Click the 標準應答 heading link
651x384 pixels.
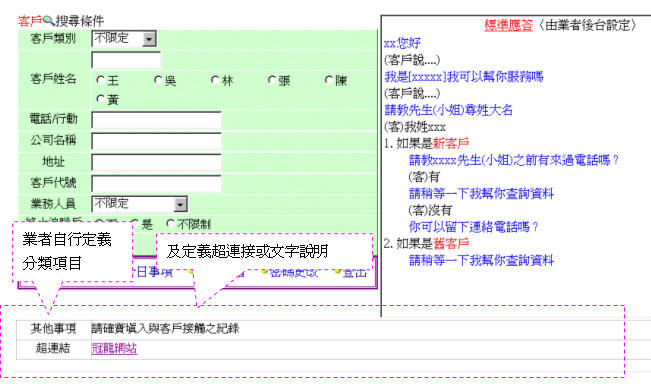(508, 25)
